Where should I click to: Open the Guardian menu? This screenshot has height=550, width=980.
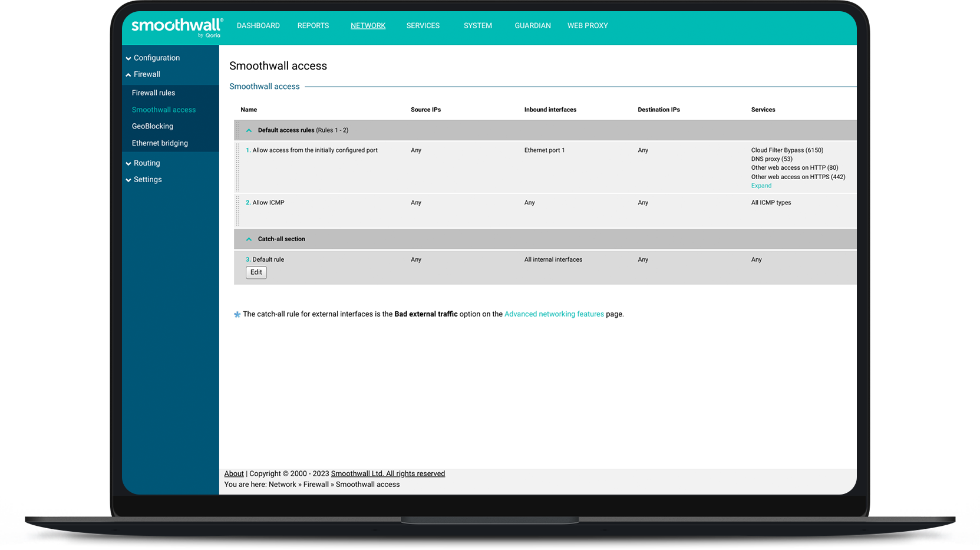point(532,25)
